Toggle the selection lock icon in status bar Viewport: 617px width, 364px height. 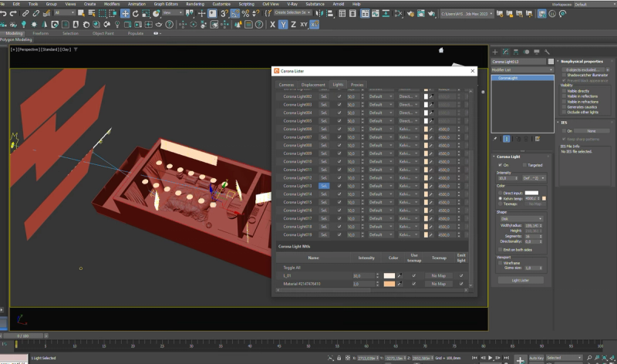pos(339,358)
